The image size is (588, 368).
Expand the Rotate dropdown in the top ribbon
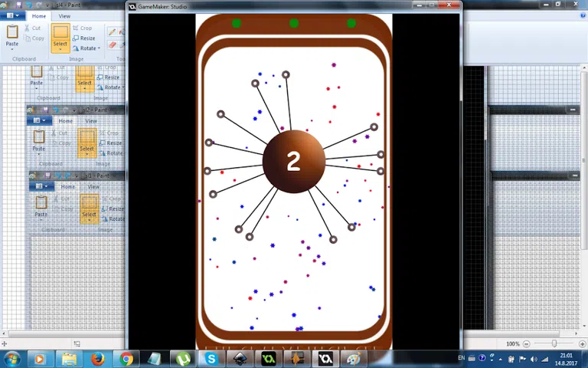(99, 48)
